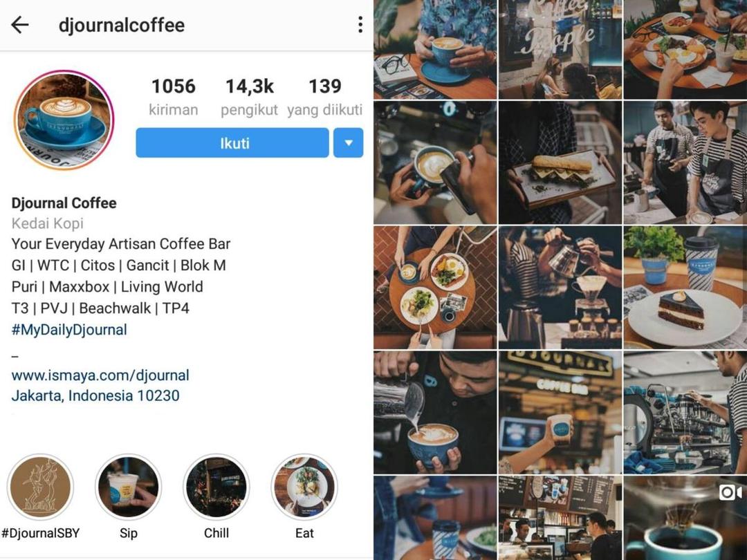Open the profile picture story ring
747x560 pixels.
click(64, 120)
